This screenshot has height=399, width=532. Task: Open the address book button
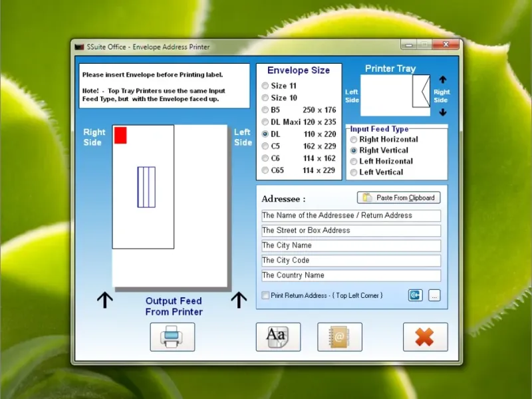(340, 337)
